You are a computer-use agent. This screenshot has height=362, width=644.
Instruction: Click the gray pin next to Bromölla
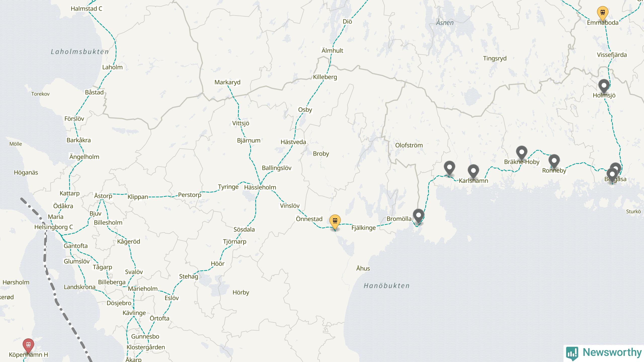click(x=419, y=216)
